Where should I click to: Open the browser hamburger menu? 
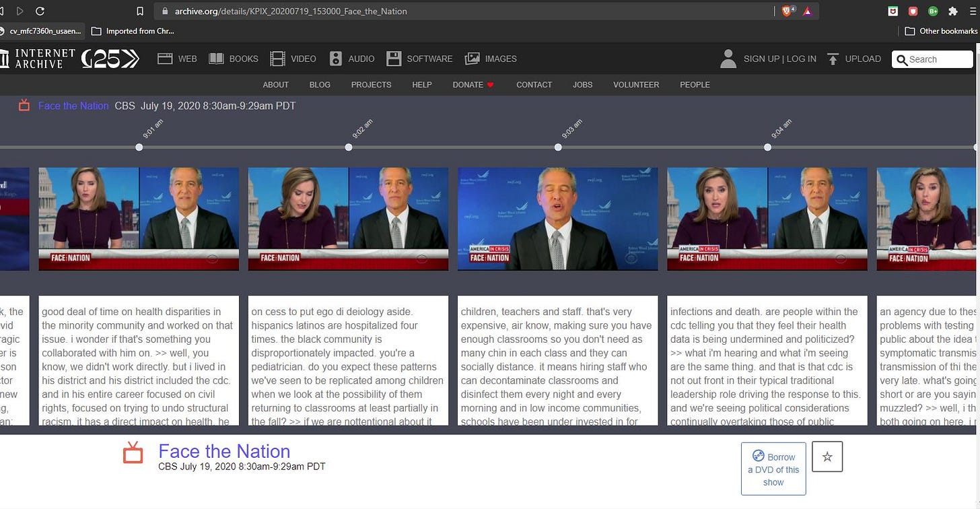pos(974,11)
